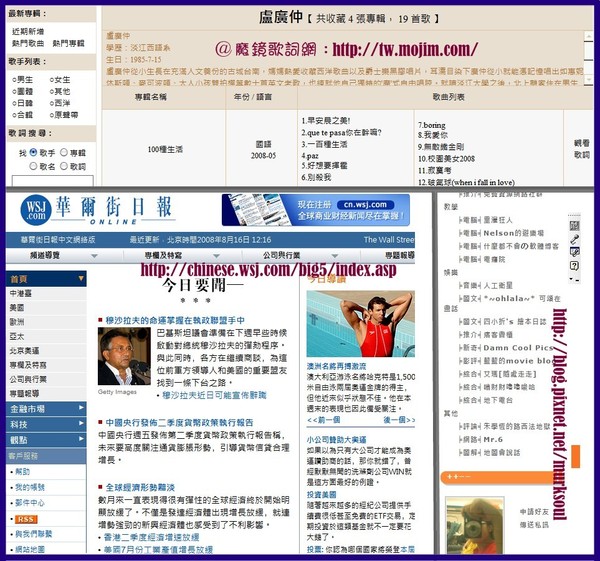
Task: Open the 投資美國 article link
Action: click(321, 494)
